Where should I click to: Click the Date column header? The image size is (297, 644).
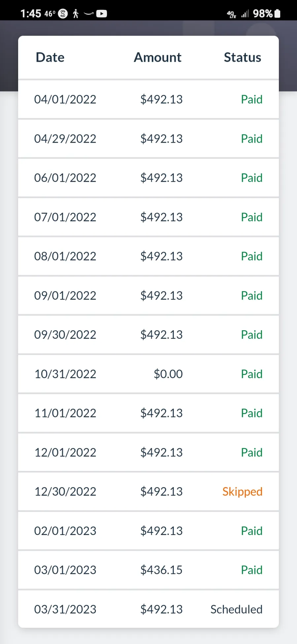click(50, 57)
